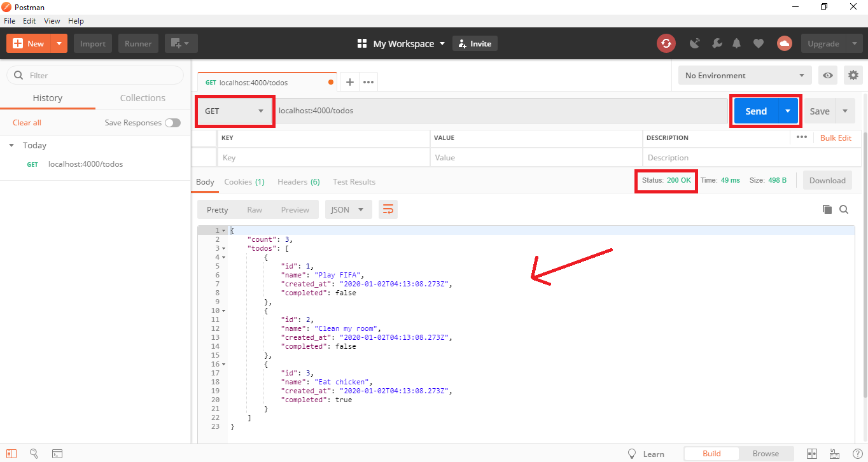Copy response body to clipboard
Image resolution: width=868 pixels, height=462 pixels.
click(827, 209)
